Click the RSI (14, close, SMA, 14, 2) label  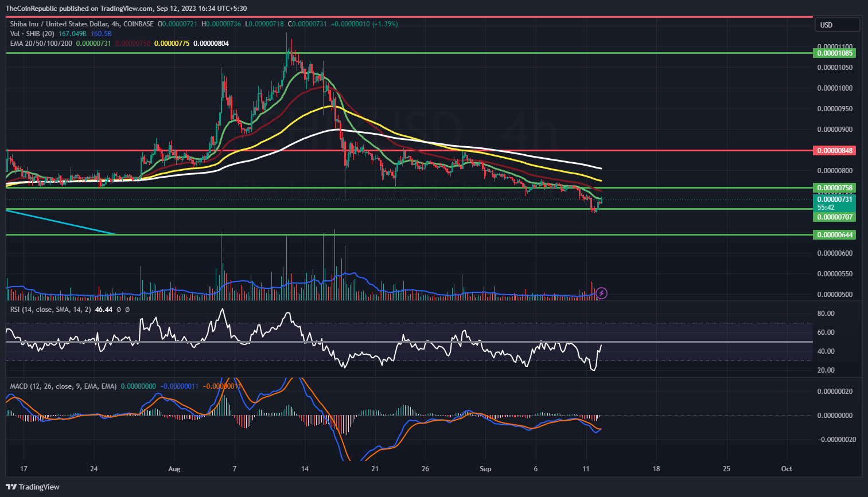tap(50, 310)
